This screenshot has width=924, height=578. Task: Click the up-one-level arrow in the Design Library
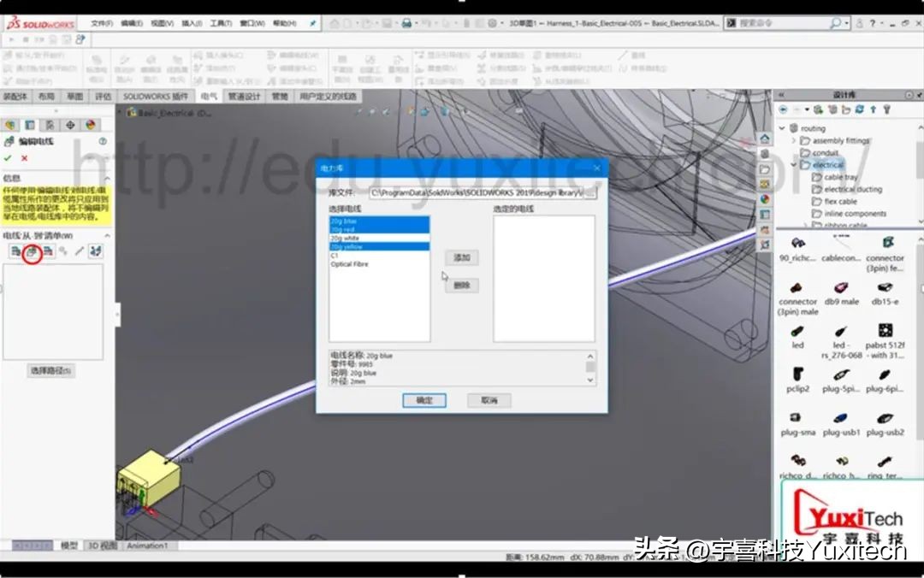873,109
